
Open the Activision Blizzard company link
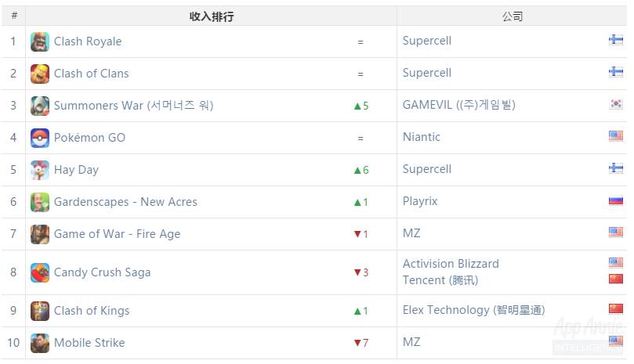451,264
